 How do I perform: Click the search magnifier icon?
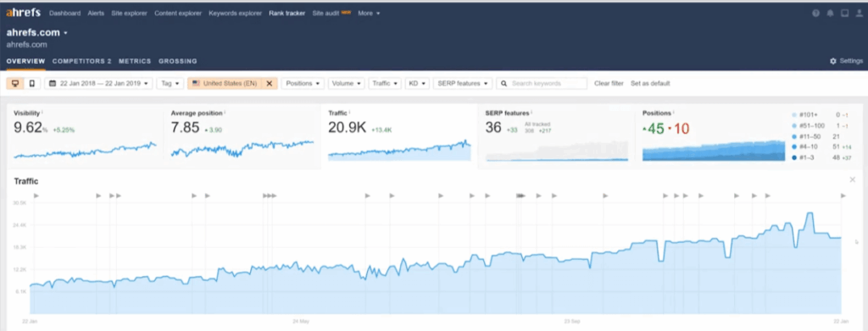pos(504,84)
